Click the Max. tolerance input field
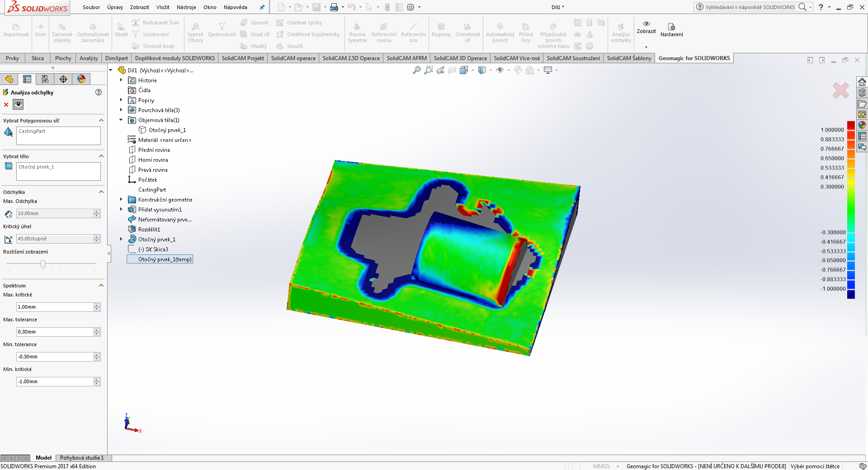The height and width of the screenshot is (470, 868). click(54, 332)
